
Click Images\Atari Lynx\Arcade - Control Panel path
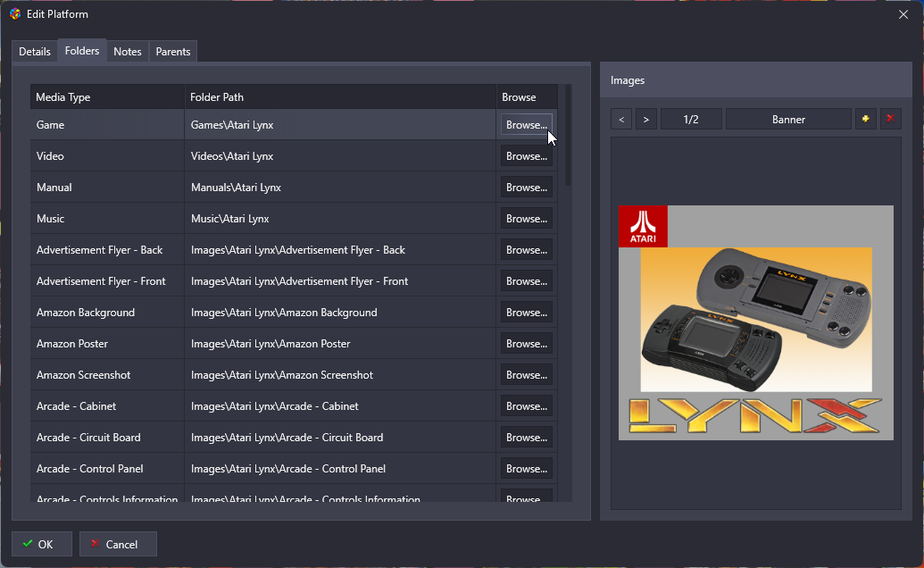(288, 469)
